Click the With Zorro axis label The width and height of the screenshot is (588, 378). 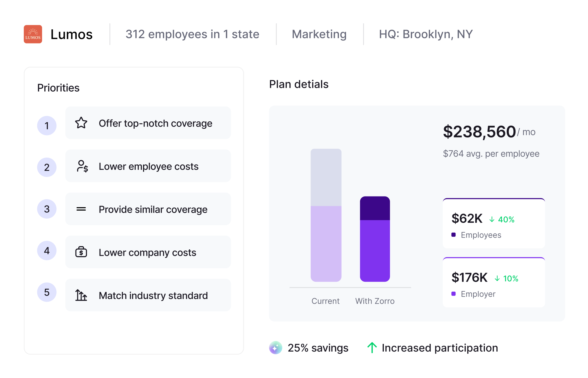[x=375, y=301]
